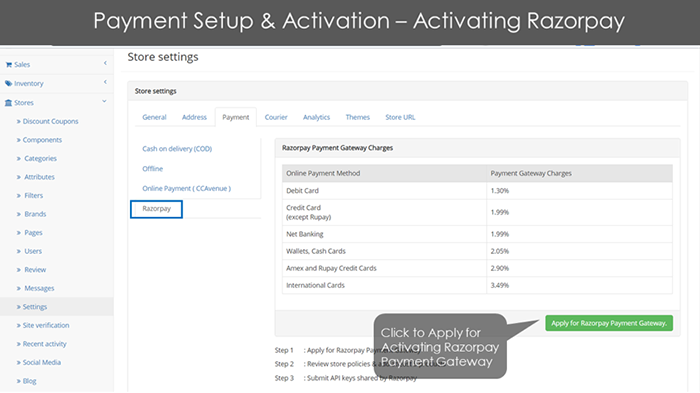
Task: Open Components in the sidebar
Action: tap(42, 140)
